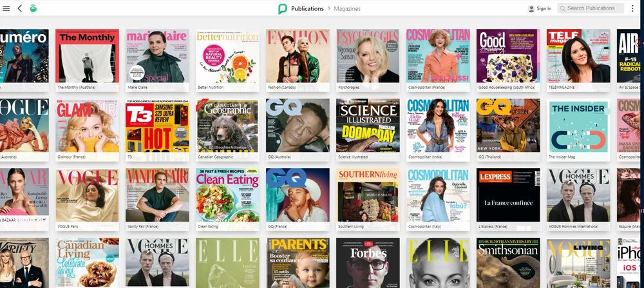Focus the Search Publications field
The height and width of the screenshot is (288, 644).
594,8
